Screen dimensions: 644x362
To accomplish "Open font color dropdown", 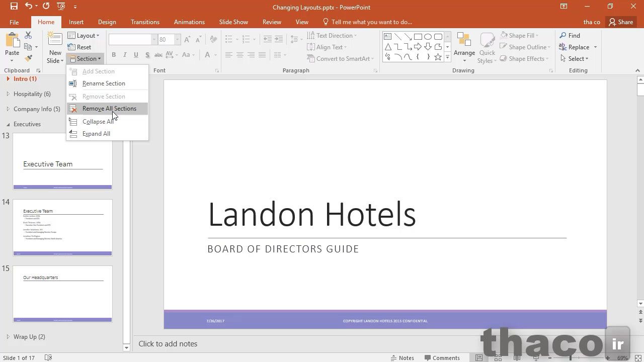I will pos(216,55).
